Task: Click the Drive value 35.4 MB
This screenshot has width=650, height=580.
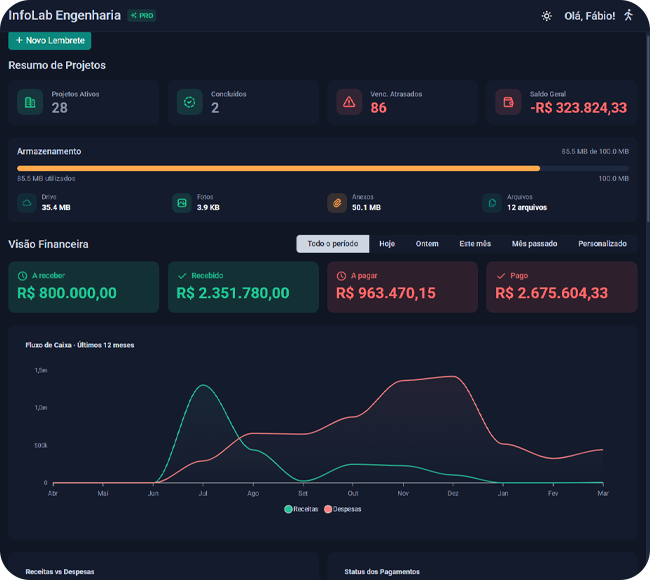Action: (x=56, y=208)
